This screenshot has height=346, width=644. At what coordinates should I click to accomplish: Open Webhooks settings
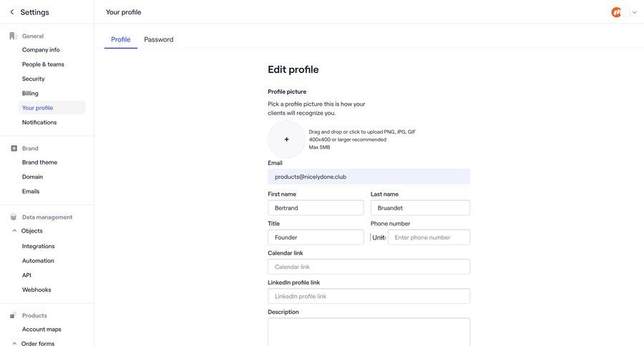[x=36, y=290]
